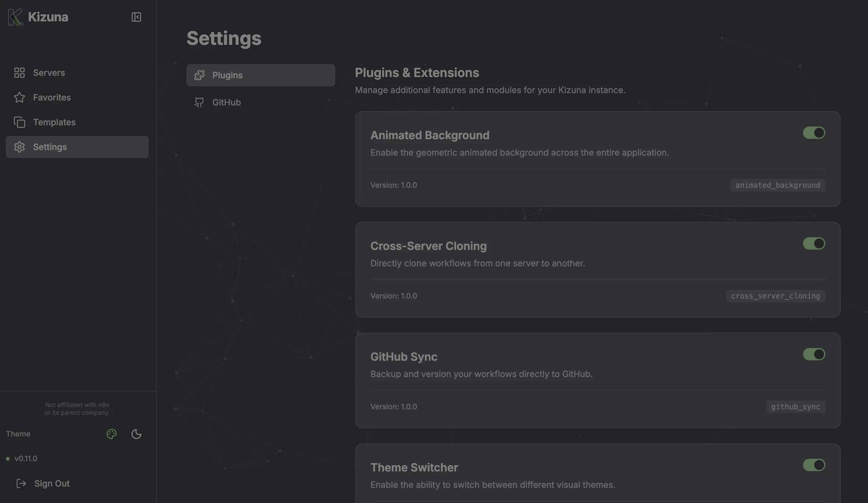The height and width of the screenshot is (503, 868).
Task: Disable the Animated Background toggle
Action: coord(814,133)
